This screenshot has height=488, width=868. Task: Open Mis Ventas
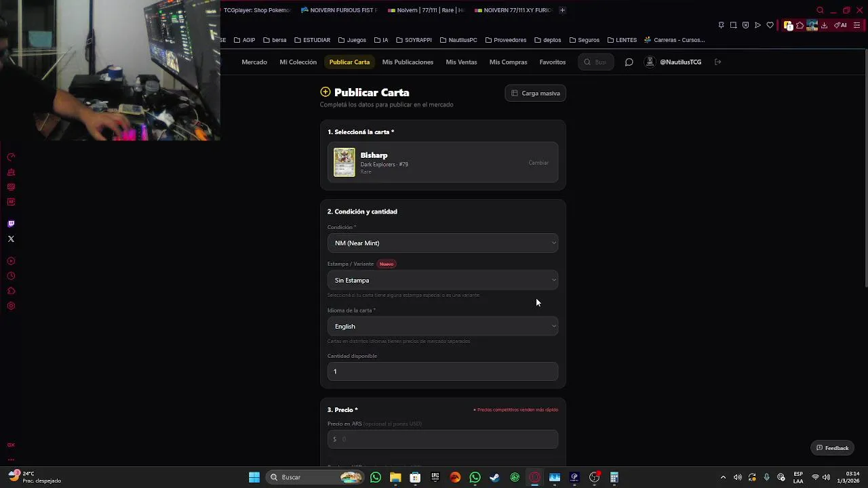461,62
